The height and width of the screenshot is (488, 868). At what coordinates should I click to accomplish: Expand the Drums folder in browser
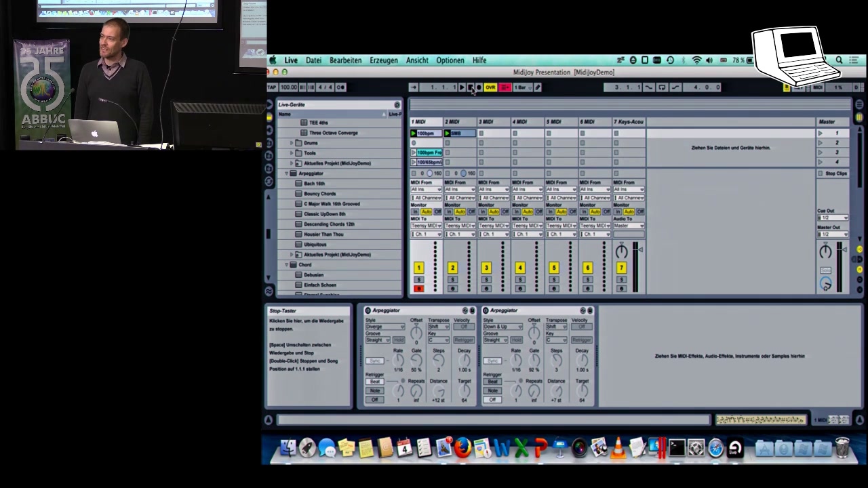click(x=292, y=143)
